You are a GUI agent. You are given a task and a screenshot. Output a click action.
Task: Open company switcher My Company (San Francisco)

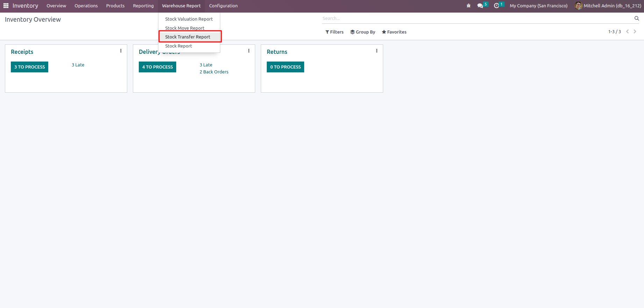(538, 6)
